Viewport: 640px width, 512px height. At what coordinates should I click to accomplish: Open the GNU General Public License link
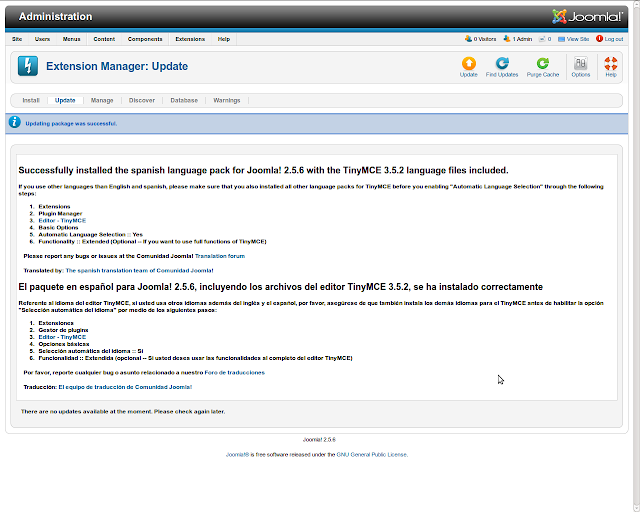click(x=371, y=454)
